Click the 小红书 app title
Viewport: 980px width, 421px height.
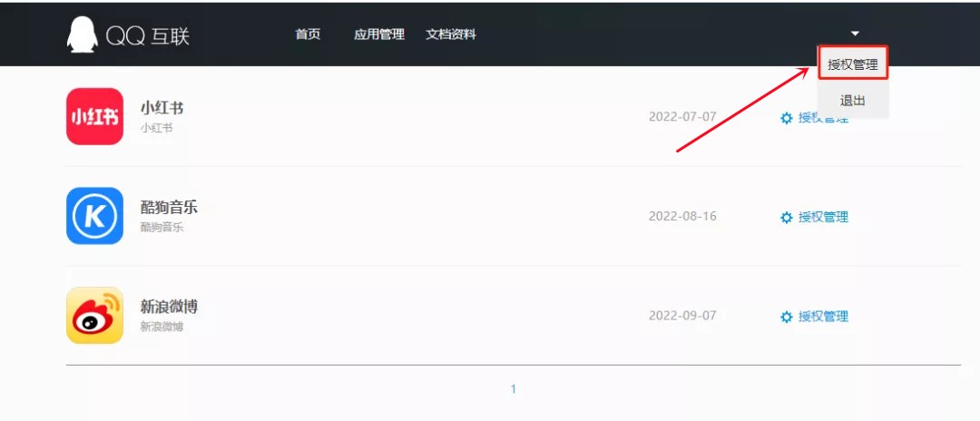coord(162,108)
